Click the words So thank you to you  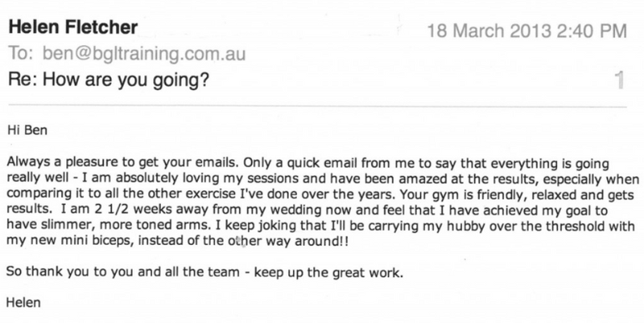tap(70, 272)
